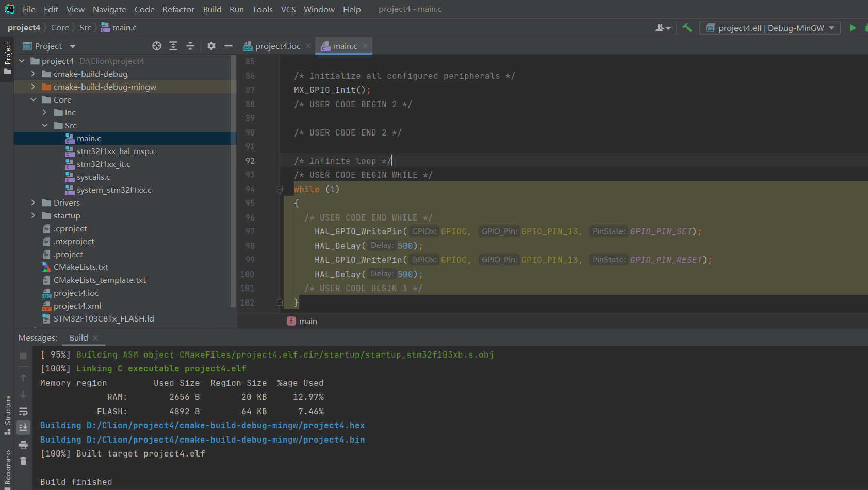
Task: Expand the cmake-build-debug-mingw folder
Action: 34,87
